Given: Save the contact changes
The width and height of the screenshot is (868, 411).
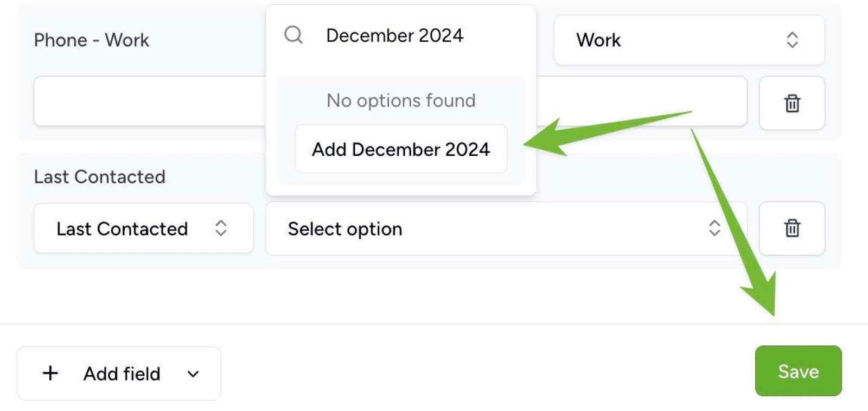Looking at the screenshot, I should click(797, 371).
